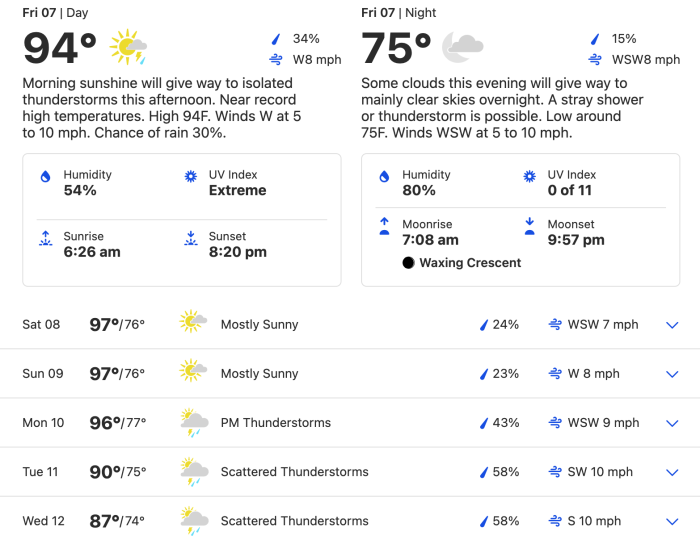
Task: Expand the Sun 09 forecast details
Action: [x=672, y=374]
